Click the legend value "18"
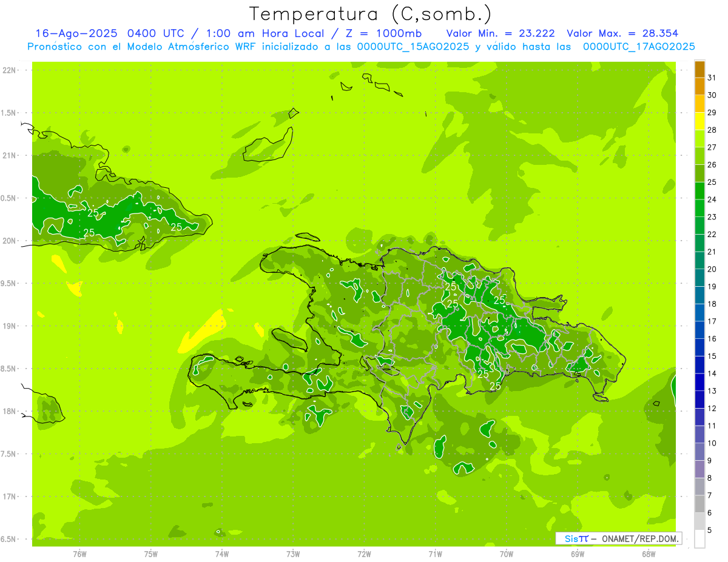The height and width of the screenshot is (562, 728). [x=712, y=304]
